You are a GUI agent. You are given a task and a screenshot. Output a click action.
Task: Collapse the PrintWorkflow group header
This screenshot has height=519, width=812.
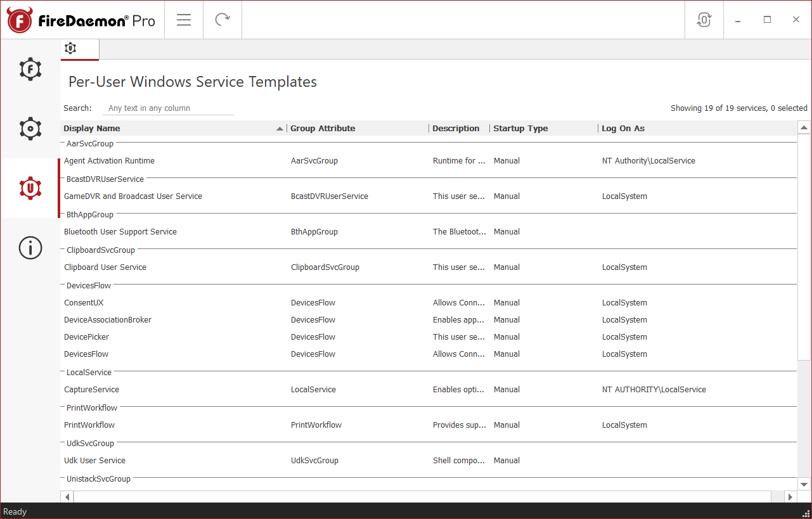[x=92, y=408]
